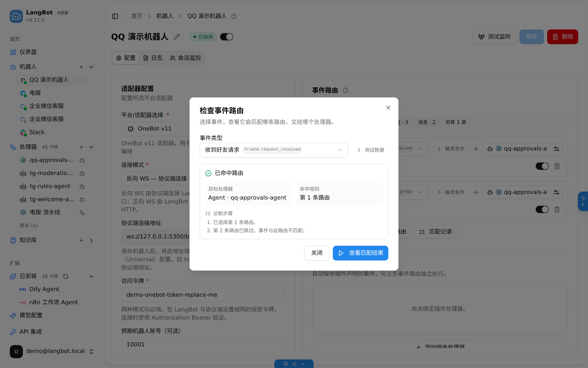Image resolution: width=588 pixels, height=368 pixels.
Task: Delete the first route via trash icon
Action: pyautogui.click(x=557, y=166)
